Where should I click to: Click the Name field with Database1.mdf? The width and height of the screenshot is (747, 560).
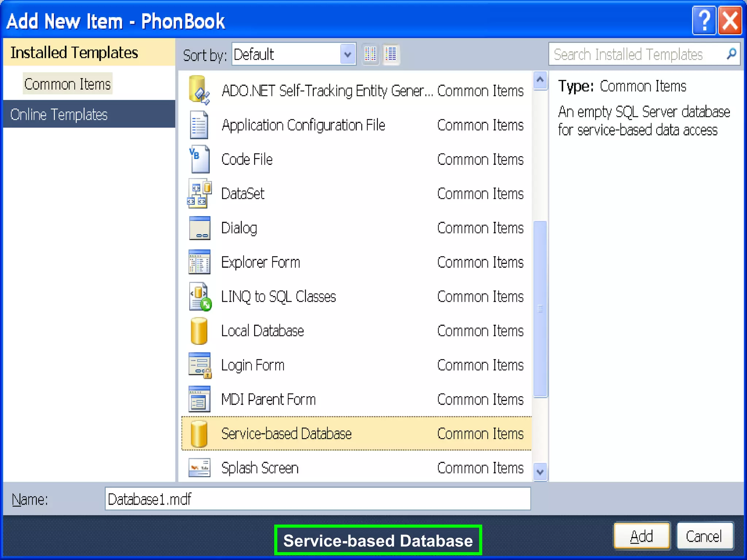pos(317,499)
